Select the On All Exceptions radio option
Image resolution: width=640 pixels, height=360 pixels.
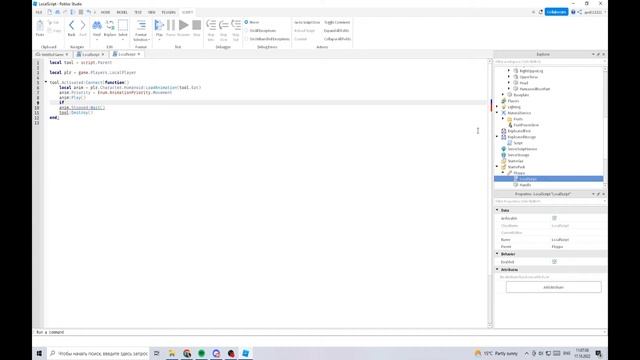click(x=247, y=31)
